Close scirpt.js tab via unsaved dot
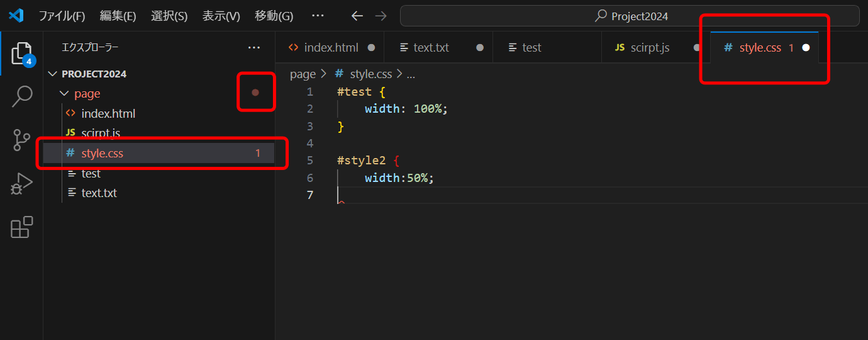 click(x=697, y=47)
